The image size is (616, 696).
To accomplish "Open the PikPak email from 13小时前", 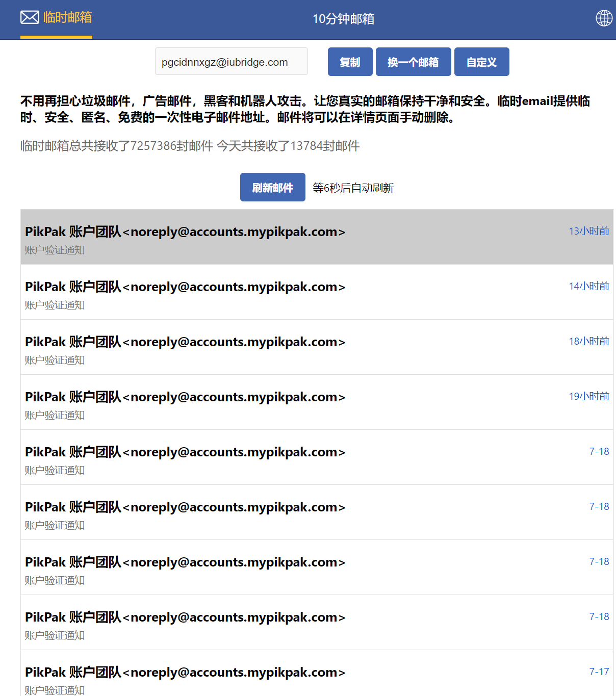I will (185, 232).
